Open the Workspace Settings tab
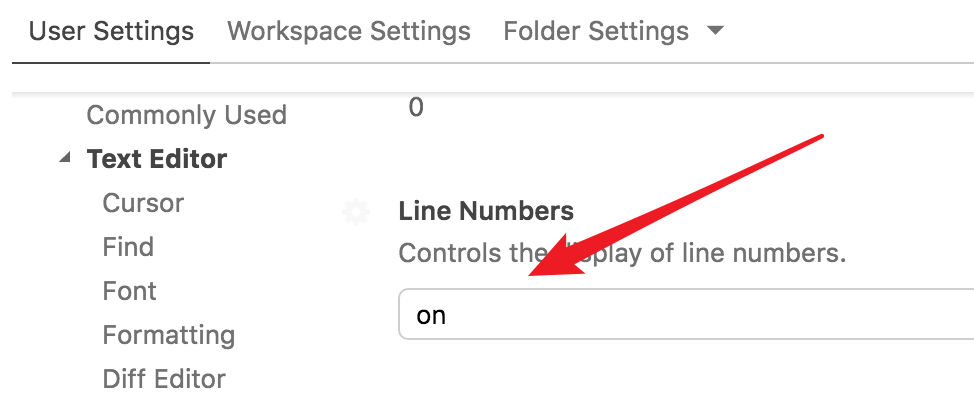This screenshot has width=974, height=404. point(349,31)
